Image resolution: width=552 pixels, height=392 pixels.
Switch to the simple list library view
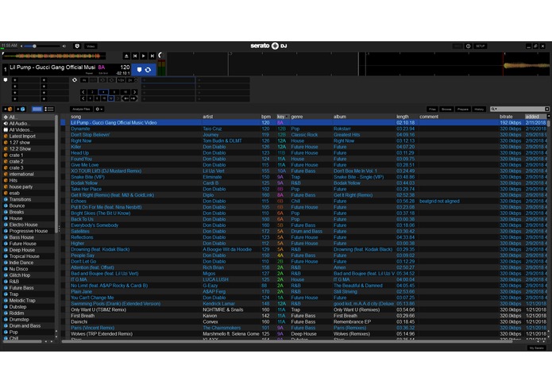coord(37,110)
